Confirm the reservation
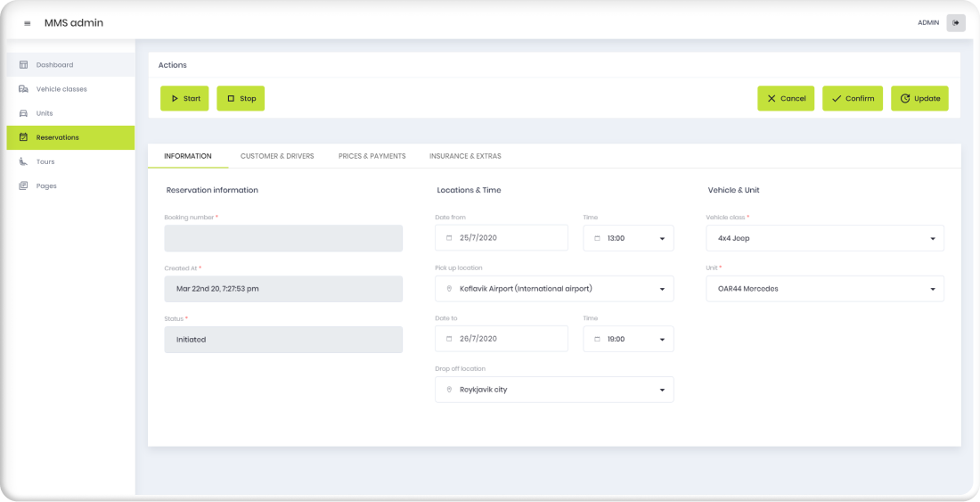This screenshot has height=502, width=980. click(x=852, y=98)
